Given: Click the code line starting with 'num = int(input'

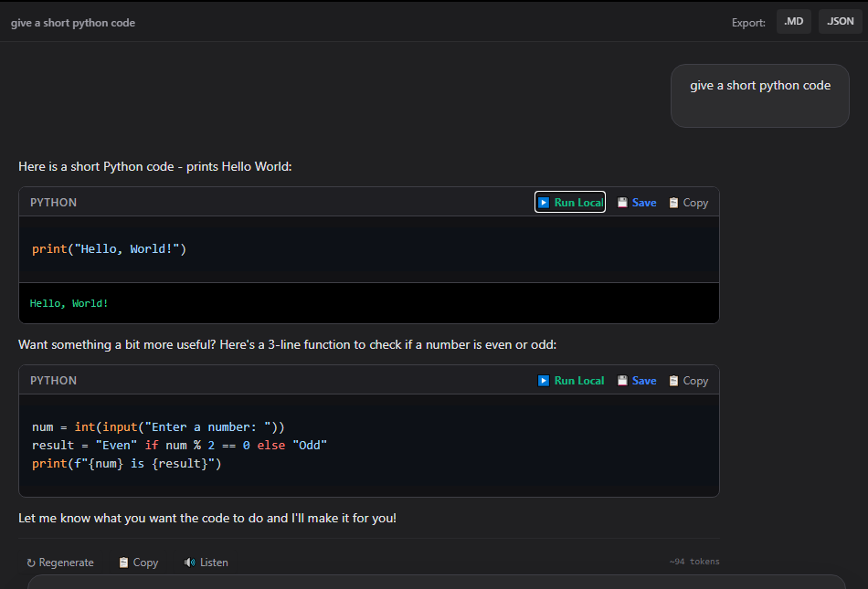Looking at the screenshot, I should [x=158, y=427].
